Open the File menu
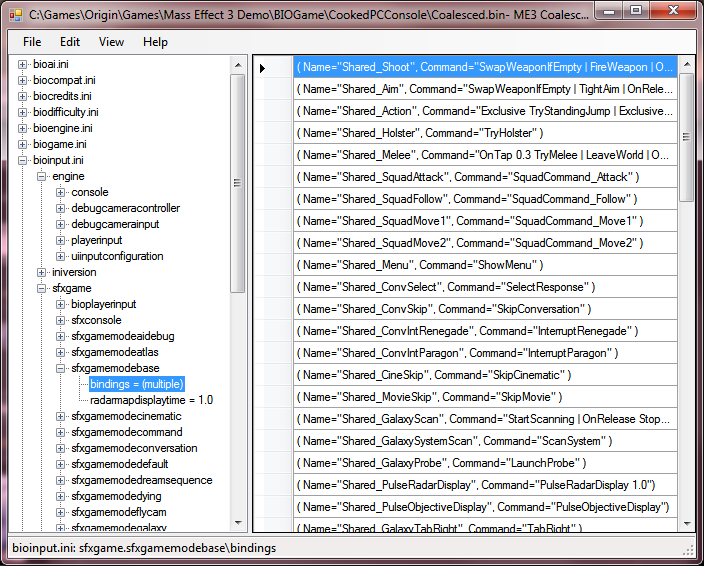 click(32, 42)
